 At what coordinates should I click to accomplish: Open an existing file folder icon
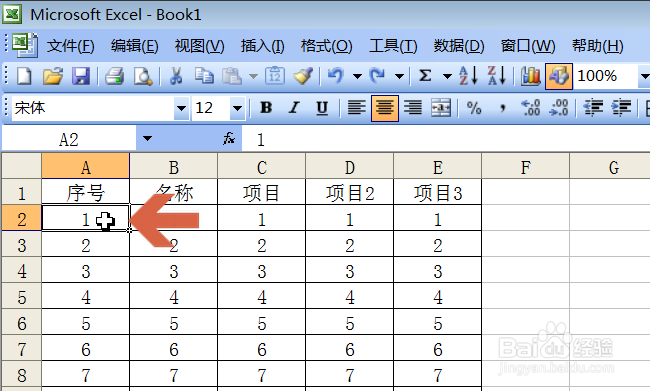(x=53, y=76)
